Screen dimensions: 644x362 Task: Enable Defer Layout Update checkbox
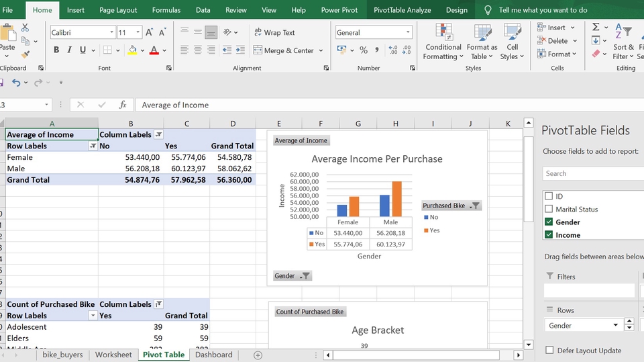[549, 350]
